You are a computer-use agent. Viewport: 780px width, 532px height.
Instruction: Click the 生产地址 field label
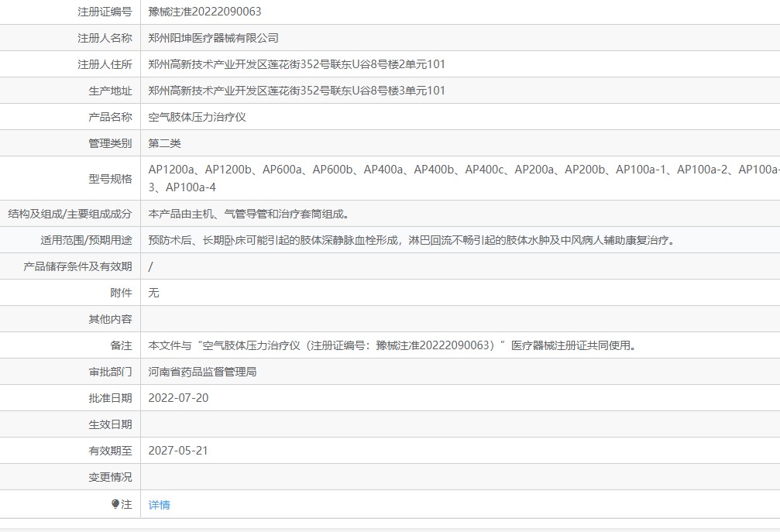coord(111,91)
